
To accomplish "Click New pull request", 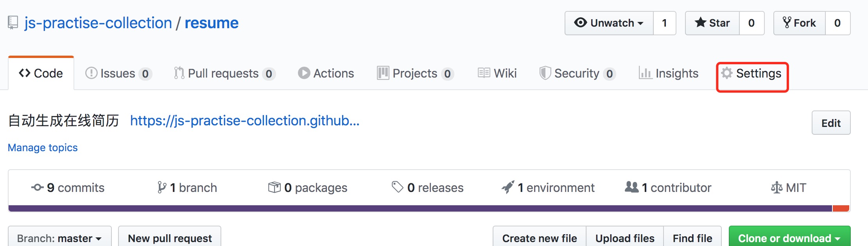I will pos(170,237).
